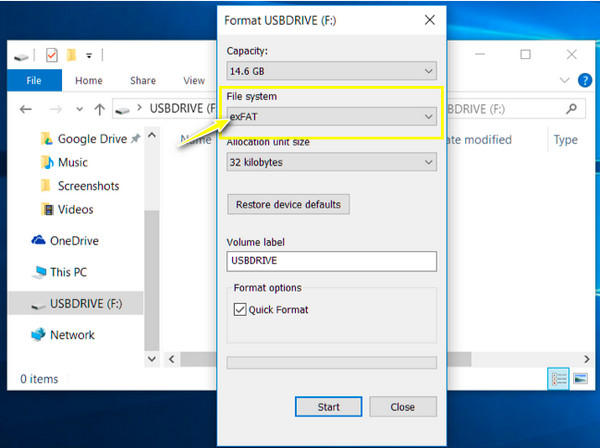This screenshot has height=448, width=600.
Task: Open the File system exFAT dropdown
Action: pos(331,116)
